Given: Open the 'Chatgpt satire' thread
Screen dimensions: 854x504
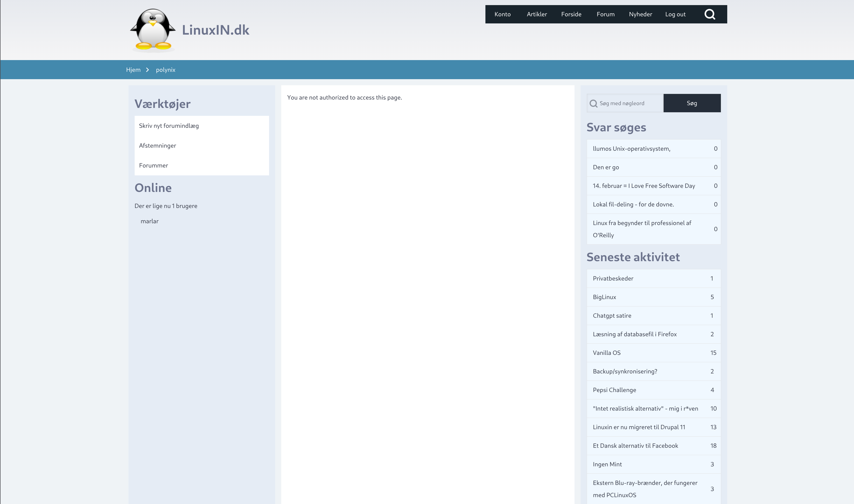Looking at the screenshot, I should [x=612, y=316].
